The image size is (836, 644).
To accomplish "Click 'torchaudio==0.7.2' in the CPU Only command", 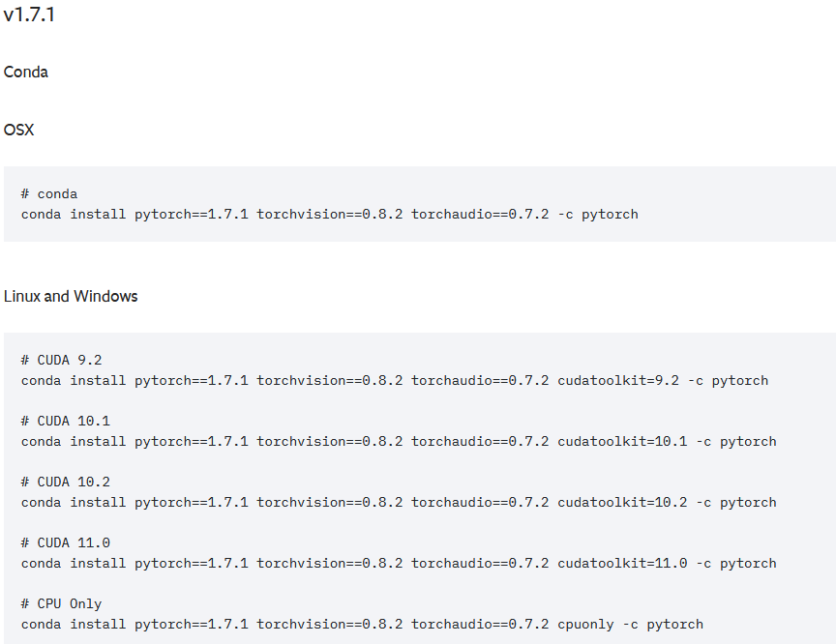I will point(480,625).
